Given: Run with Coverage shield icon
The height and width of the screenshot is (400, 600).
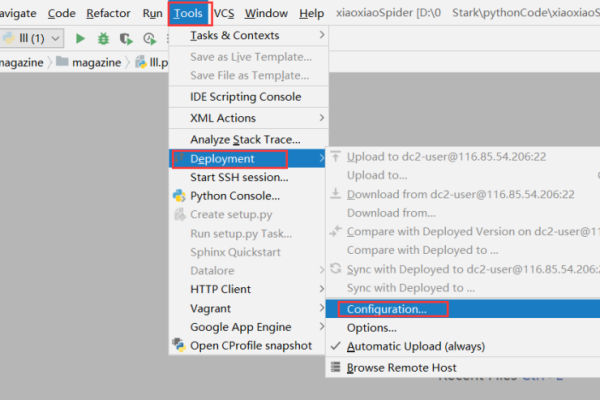Looking at the screenshot, I should pos(126,38).
